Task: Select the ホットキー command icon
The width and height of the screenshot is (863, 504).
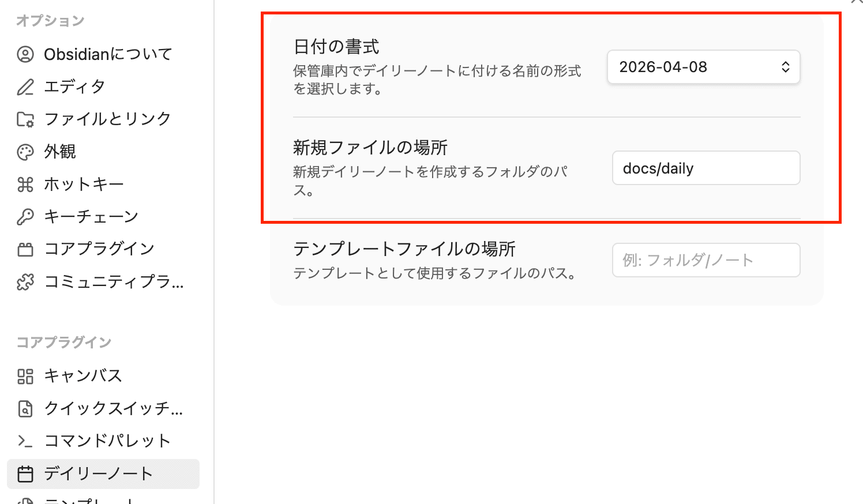Action: (x=25, y=184)
